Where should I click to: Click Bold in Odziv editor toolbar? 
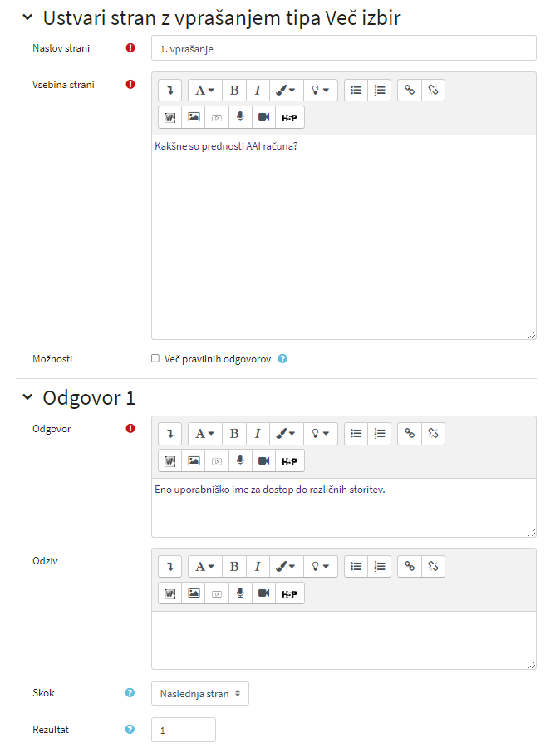234,566
